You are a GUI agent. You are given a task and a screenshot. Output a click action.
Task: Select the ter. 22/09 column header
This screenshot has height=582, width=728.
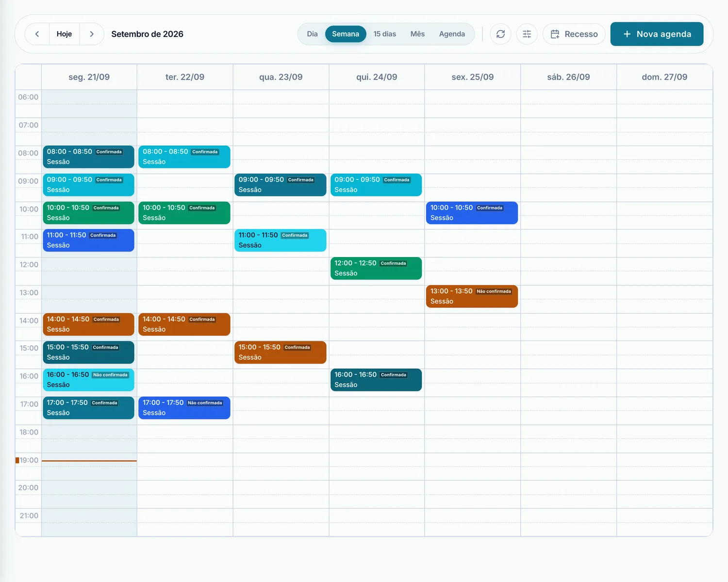[x=185, y=77]
